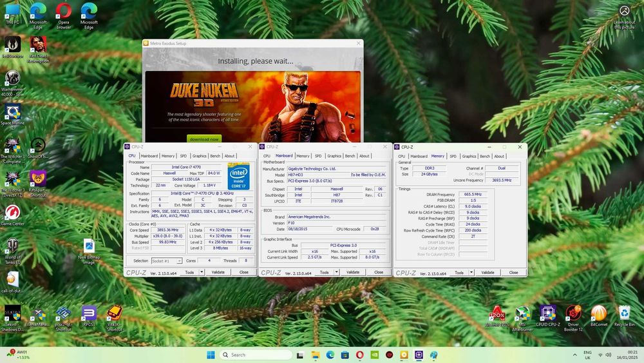Click Validate in the Mainboard CPU-Z window
644x363 pixels.
(x=353, y=272)
